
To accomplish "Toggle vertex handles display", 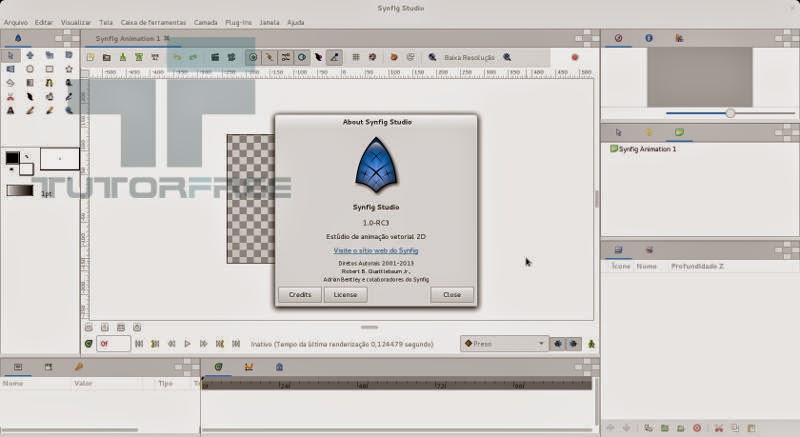I will pos(269,57).
